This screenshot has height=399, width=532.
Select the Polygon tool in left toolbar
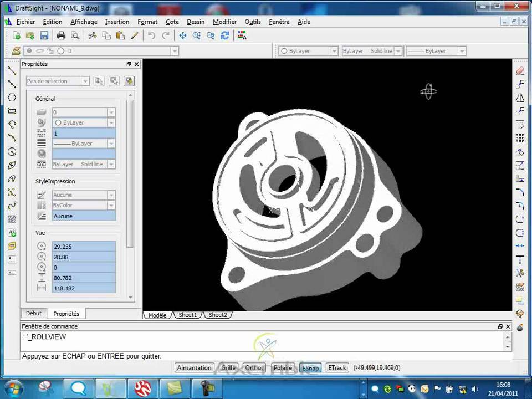click(12, 98)
